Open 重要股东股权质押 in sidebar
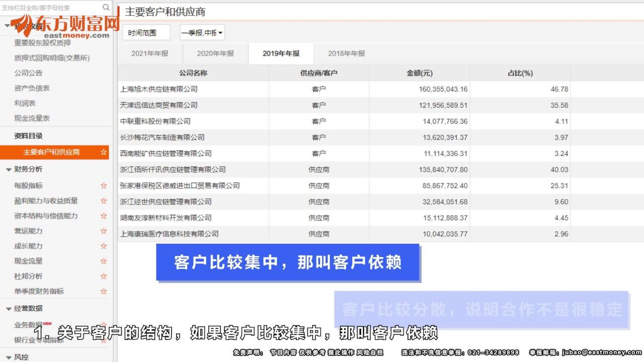The width and height of the screenshot is (644, 362). pyautogui.click(x=42, y=43)
